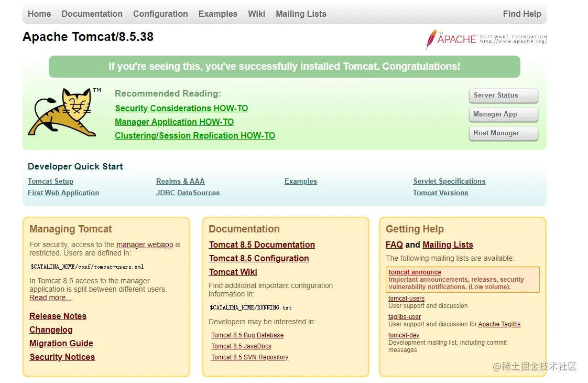
Task: Click the Apache Tomcat/8.5.38 heading
Action: click(88, 37)
